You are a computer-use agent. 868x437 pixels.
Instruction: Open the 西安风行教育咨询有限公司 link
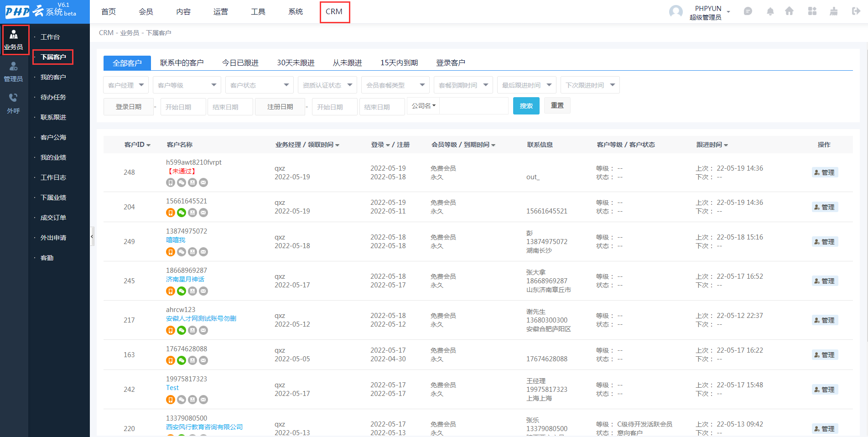pyautogui.click(x=204, y=427)
